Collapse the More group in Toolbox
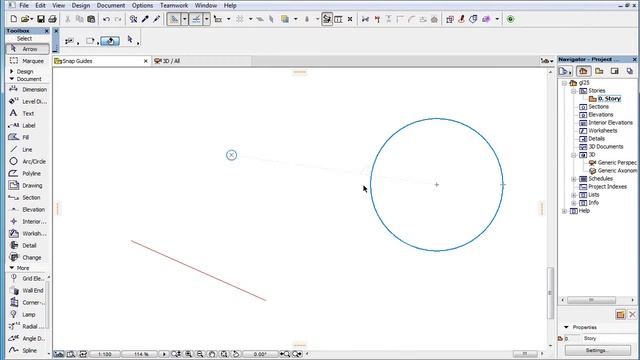This screenshot has height=360, width=640. (x=11, y=268)
